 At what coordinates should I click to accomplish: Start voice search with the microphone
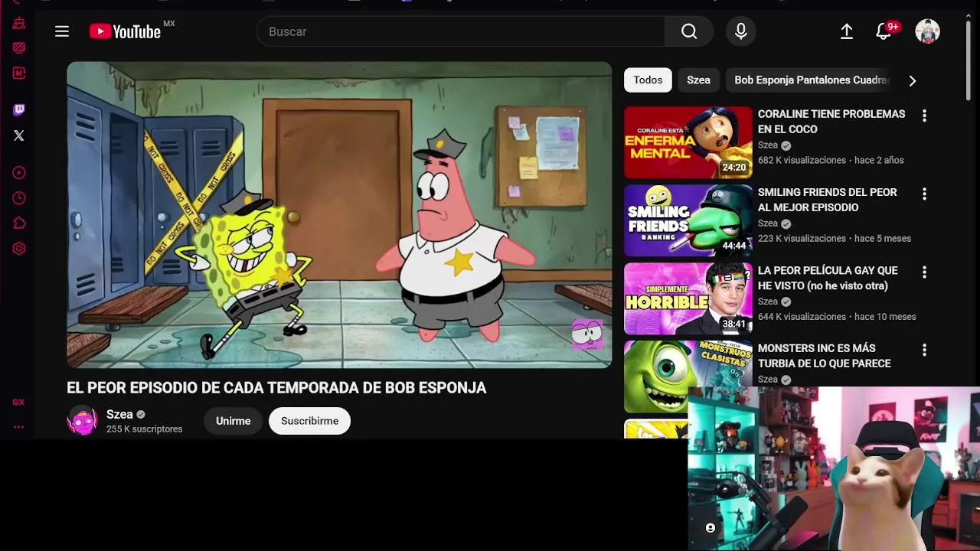740,31
